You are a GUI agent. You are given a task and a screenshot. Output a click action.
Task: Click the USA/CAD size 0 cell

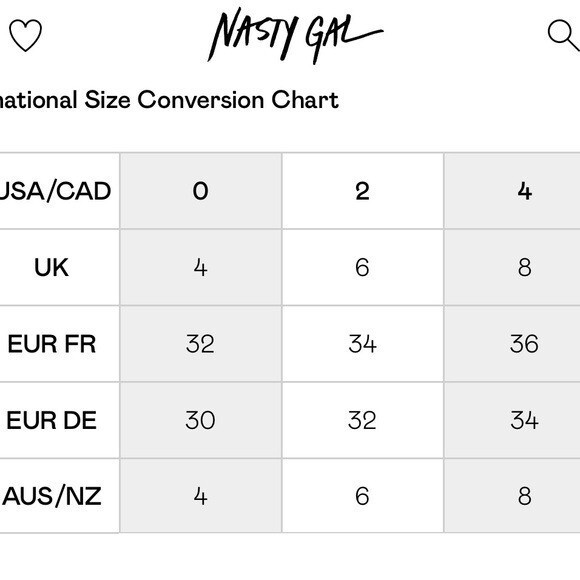click(x=200, y=191)
